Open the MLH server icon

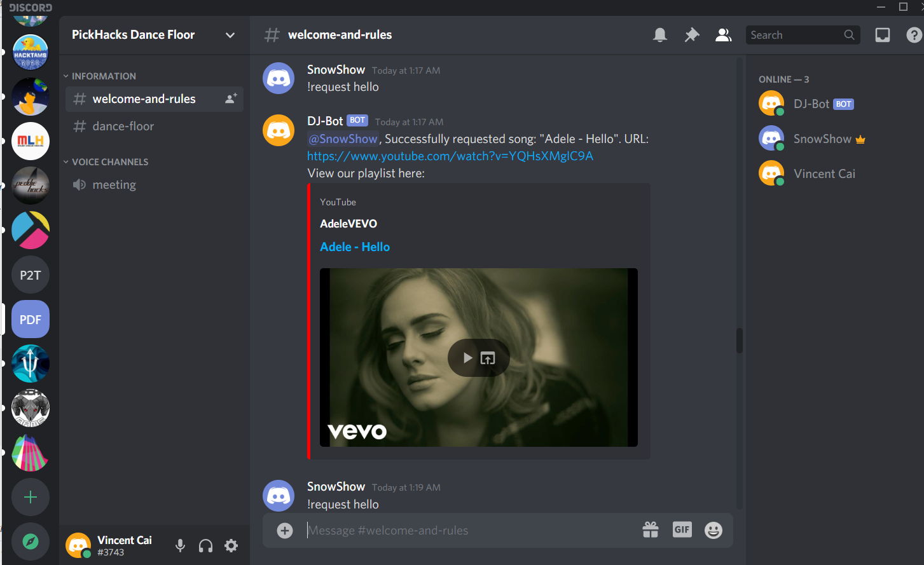pos(31,141)
